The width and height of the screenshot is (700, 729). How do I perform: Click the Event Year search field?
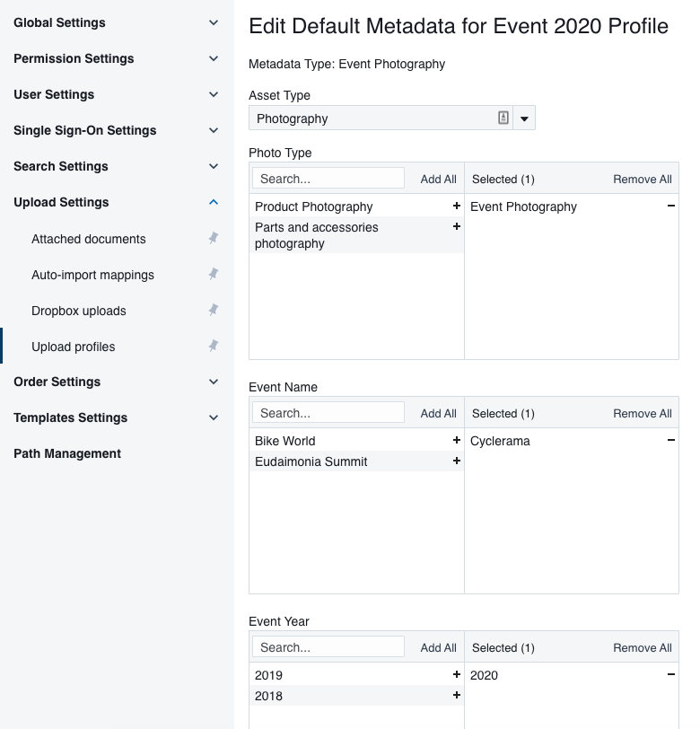(328, 646)
